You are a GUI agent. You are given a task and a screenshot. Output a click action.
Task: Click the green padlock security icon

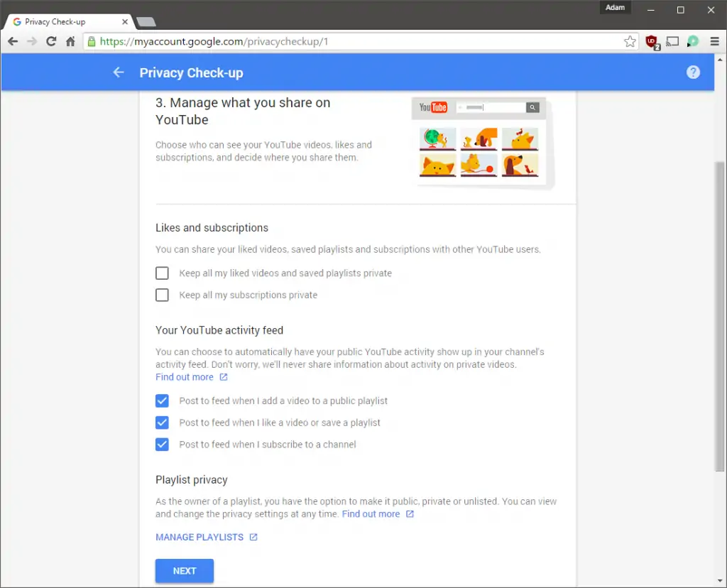pos(92,42)
